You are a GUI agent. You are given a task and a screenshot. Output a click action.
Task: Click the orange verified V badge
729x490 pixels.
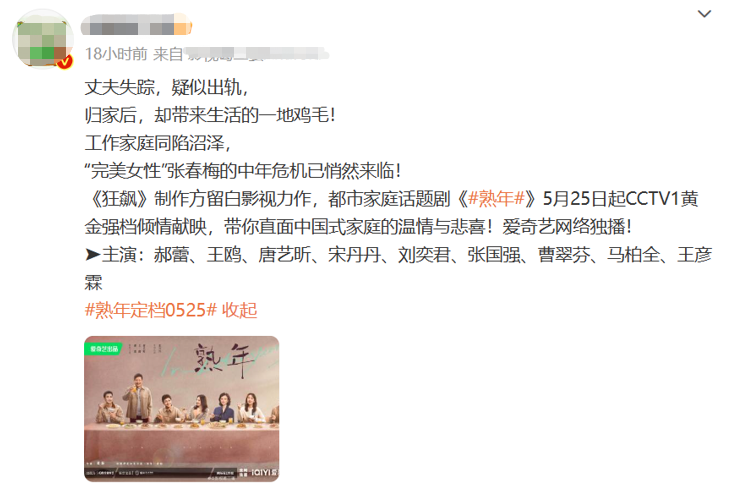click(x=65, y=61)
